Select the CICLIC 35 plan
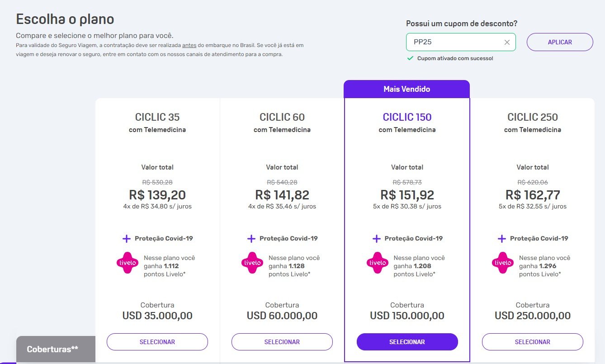This screenshot has width=605, height=364. point(157,342)
